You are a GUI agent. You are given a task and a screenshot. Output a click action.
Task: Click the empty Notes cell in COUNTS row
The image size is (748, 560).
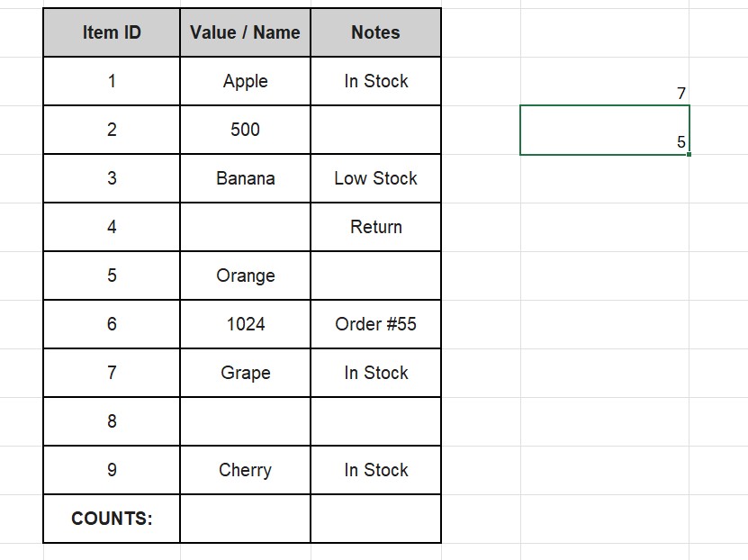pyautogui.click(x=375, y=519)
